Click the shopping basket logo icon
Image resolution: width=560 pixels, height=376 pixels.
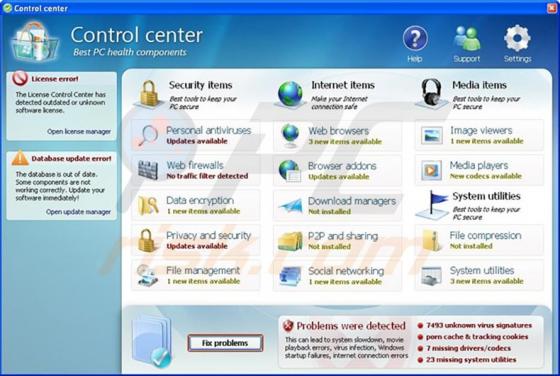click(x=34, y=42)
